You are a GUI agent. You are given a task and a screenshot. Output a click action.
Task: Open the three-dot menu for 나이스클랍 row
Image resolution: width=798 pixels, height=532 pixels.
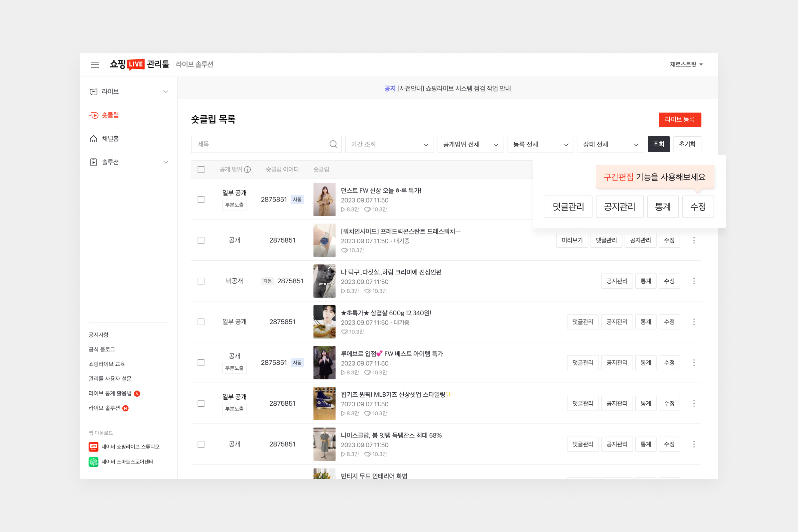[694, 444]
